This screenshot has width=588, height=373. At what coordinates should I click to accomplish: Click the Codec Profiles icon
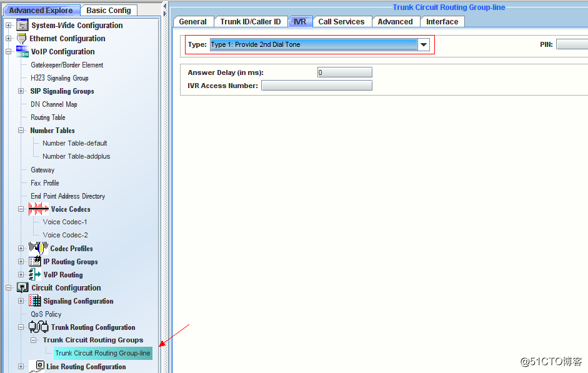[x=38, y=248]
